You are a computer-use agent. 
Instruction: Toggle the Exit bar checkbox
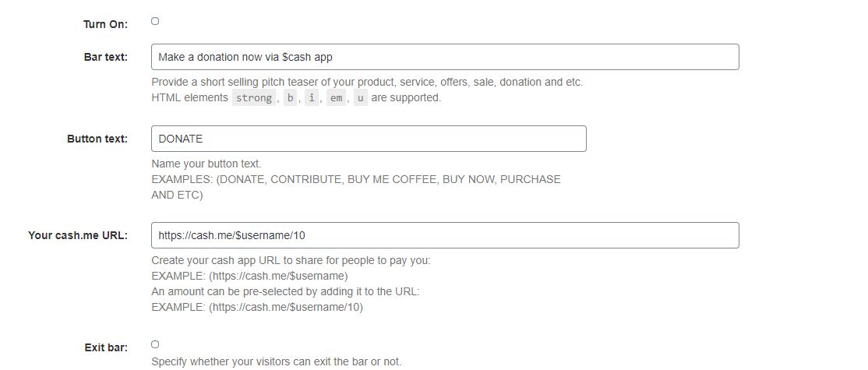155,344
